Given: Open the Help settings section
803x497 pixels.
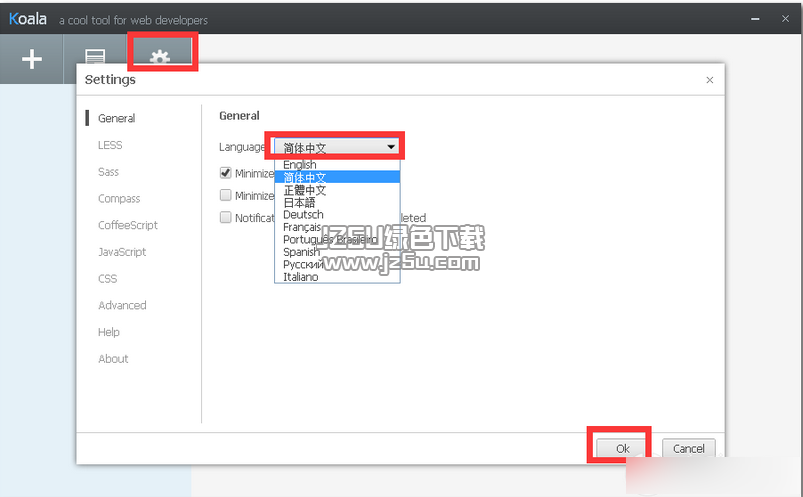Looking at the screenshot, I should pyautogui.click(x=109, y=332).
